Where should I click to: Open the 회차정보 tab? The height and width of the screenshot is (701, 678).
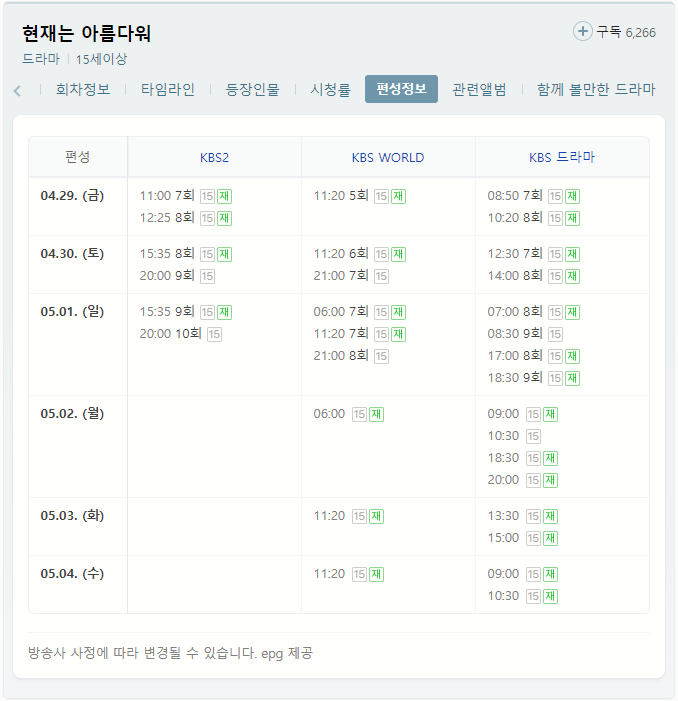[83, 89]
